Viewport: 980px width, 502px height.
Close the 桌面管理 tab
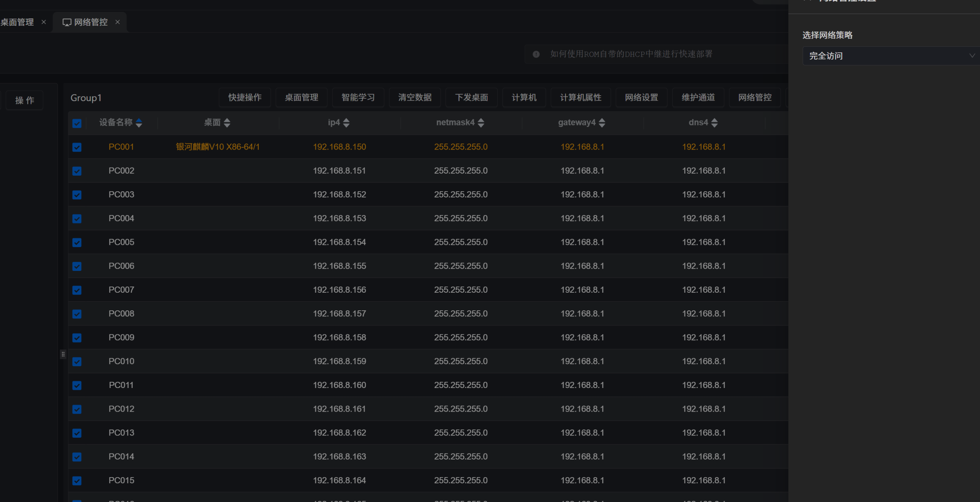click(44, 22)
